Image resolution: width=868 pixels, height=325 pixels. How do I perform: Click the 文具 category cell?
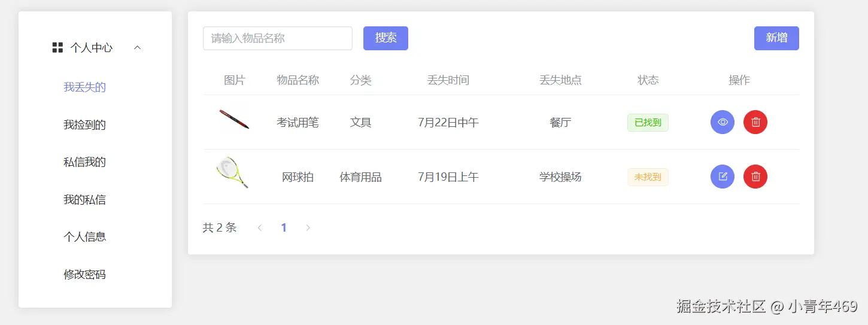pyautogui.click(x=360, y=123)
